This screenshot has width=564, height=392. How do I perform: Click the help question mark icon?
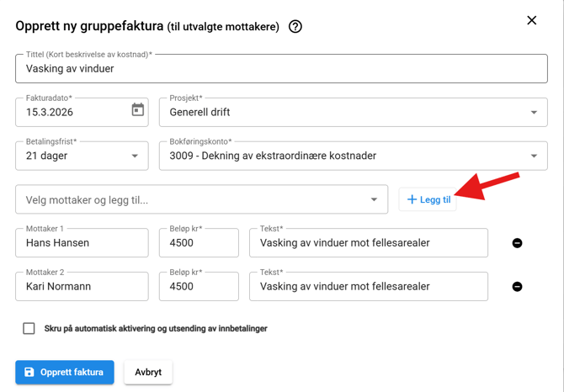tap(295, 27)
